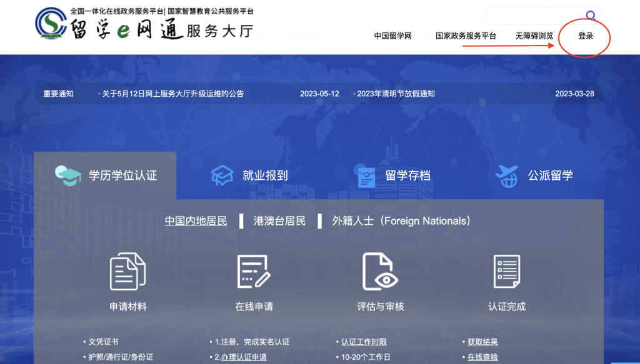Image resolution: width=640 pixels, height=364 pixels.
Task: Select the 中国内地居民 option
Action: point(196,221)
